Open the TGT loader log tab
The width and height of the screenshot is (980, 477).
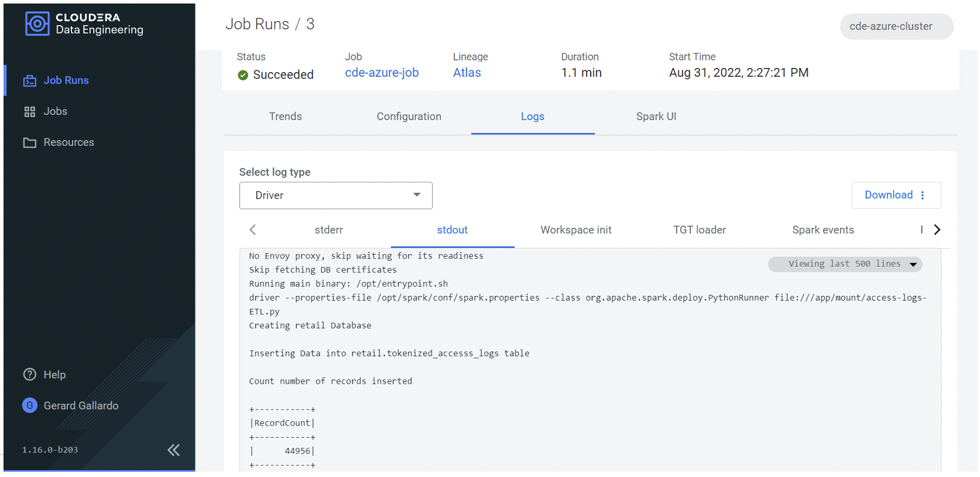point(700,230)
